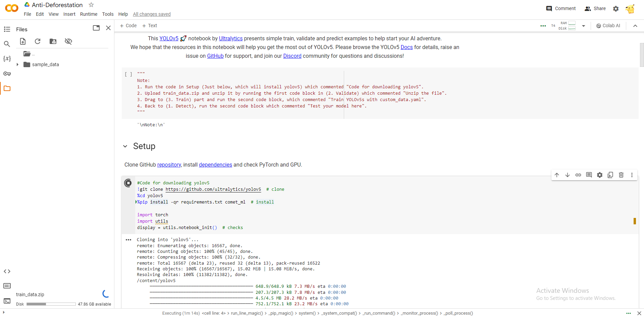Move cell down arrow

coord(568,175)
